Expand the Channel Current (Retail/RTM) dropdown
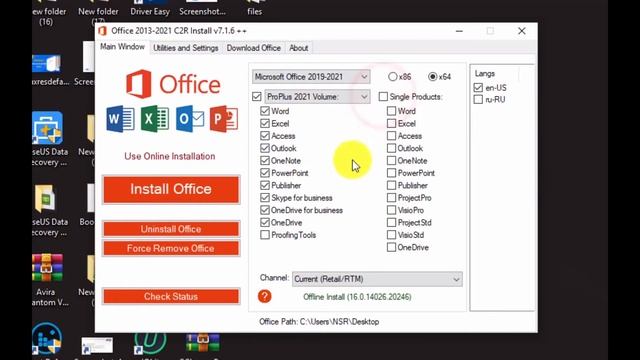Image resolution: width=640 pixels, height=360 pixels. tap(377, 279)
